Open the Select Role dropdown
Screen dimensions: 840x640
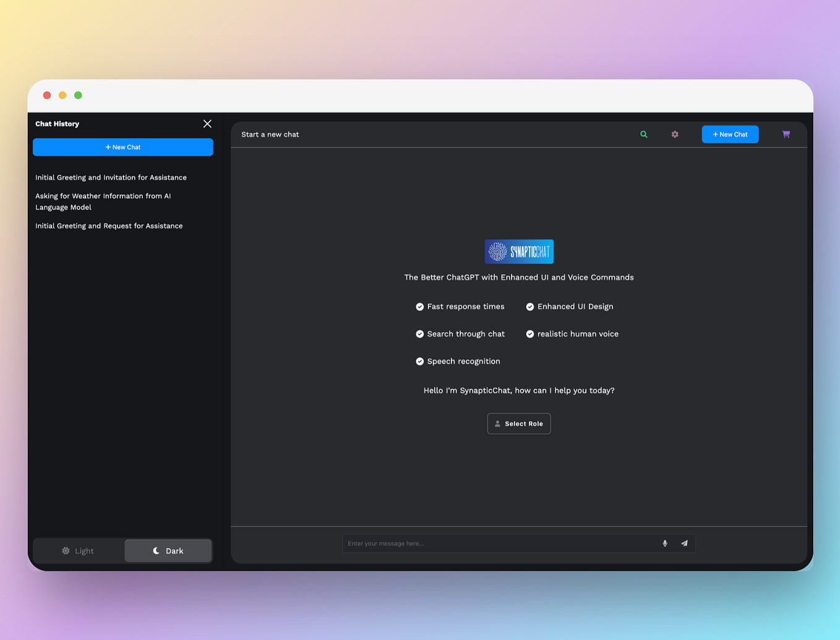point(519,424)
